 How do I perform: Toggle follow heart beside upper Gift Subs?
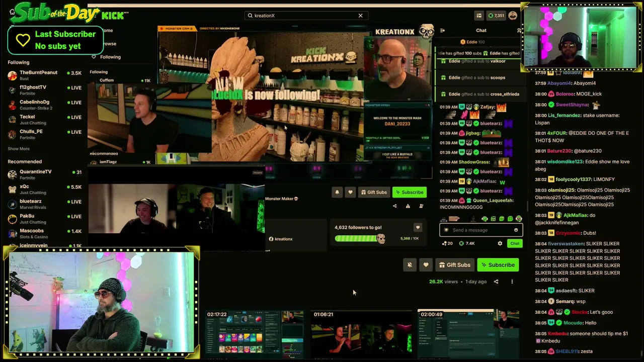[x=350, y=192]
